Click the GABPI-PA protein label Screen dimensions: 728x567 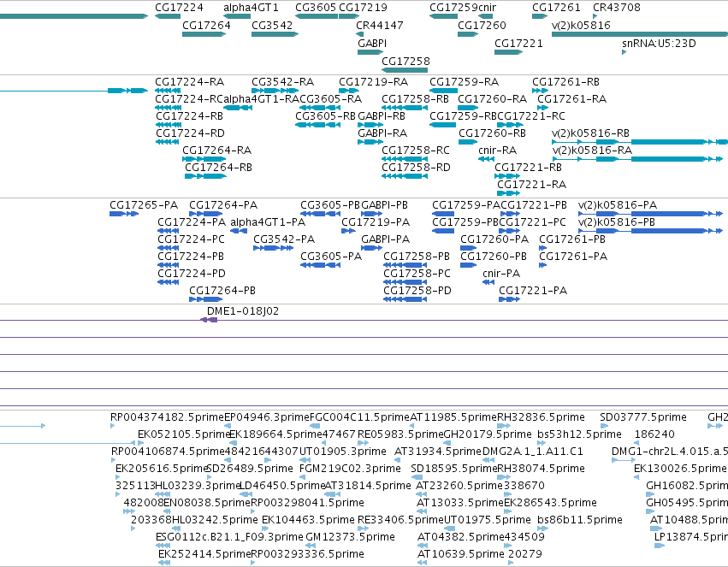pos(385,239)
